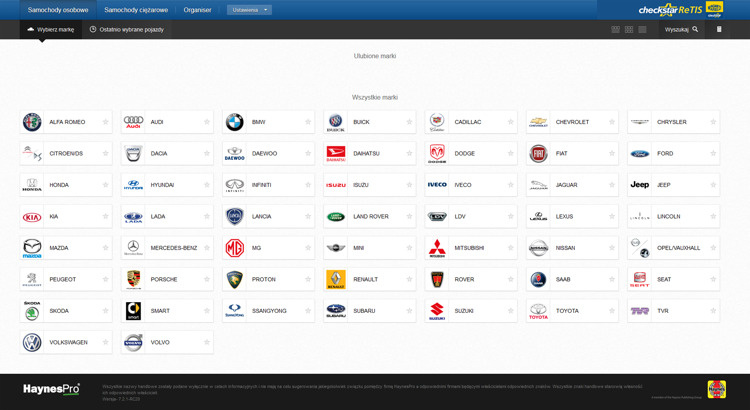Select the Audi rings logo
Image resolution: width=750 pixels, height=410 pixels.
(x=133, y=122)
